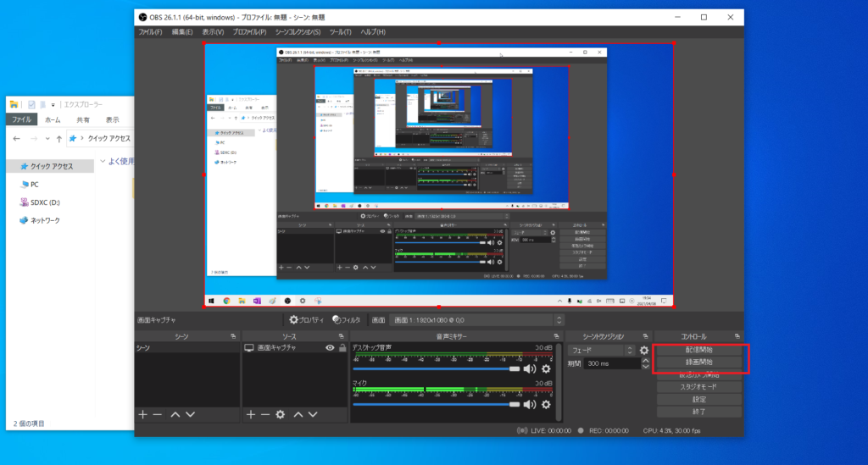Open the プロファイル(P) menu

pos(249,32)
